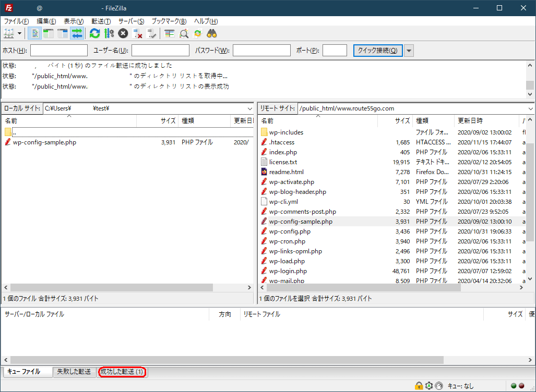Image resolution: width=536 pixels, height=392 pixels.
Task: Click the PHP icon beside local wp-config-sample.php
Action: pyautogui.click(x=8, y=142)
